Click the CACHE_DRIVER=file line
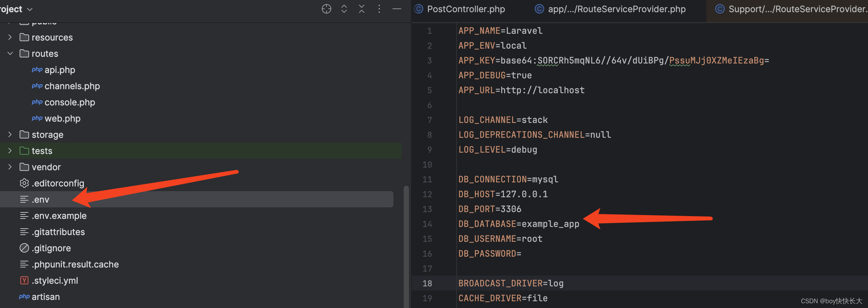 click(x=503, y=298)
